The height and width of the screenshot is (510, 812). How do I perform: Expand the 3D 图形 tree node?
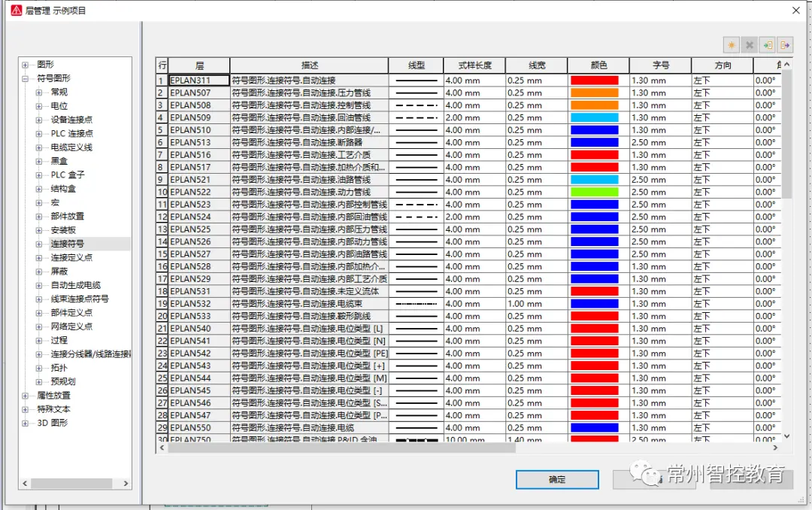tap(25, 423)
